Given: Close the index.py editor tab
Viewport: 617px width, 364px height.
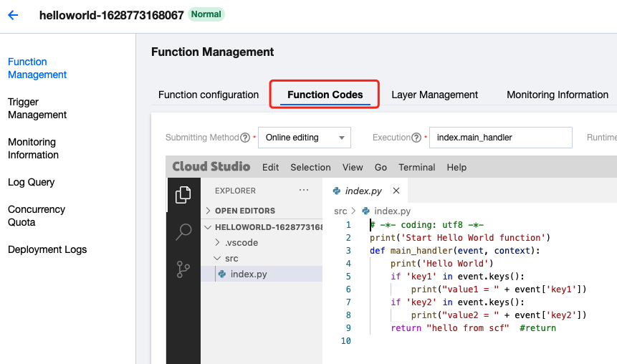Looking at the screenshot, I should click(x=396, y=191).
